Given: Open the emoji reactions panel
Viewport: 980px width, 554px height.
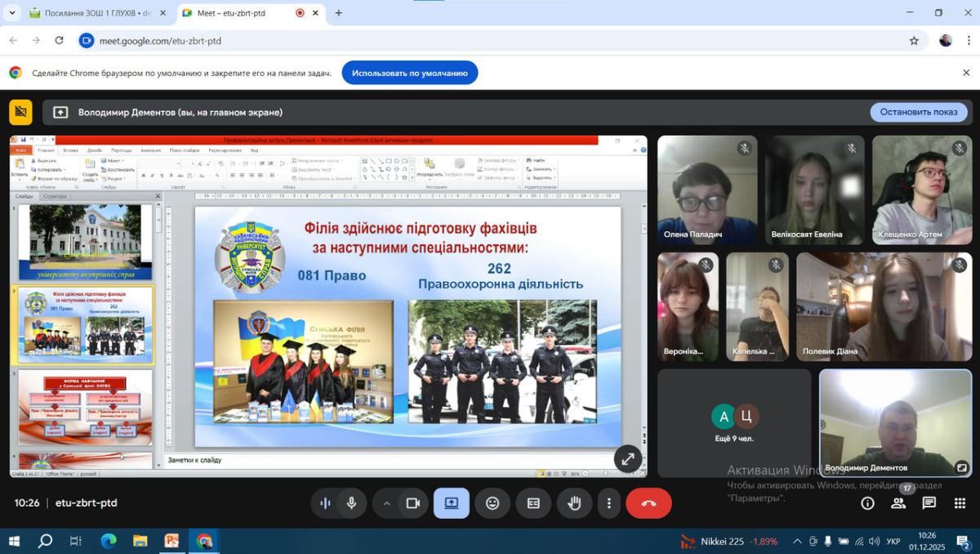Looking at the screenshot, I should (x=492, y=503).
